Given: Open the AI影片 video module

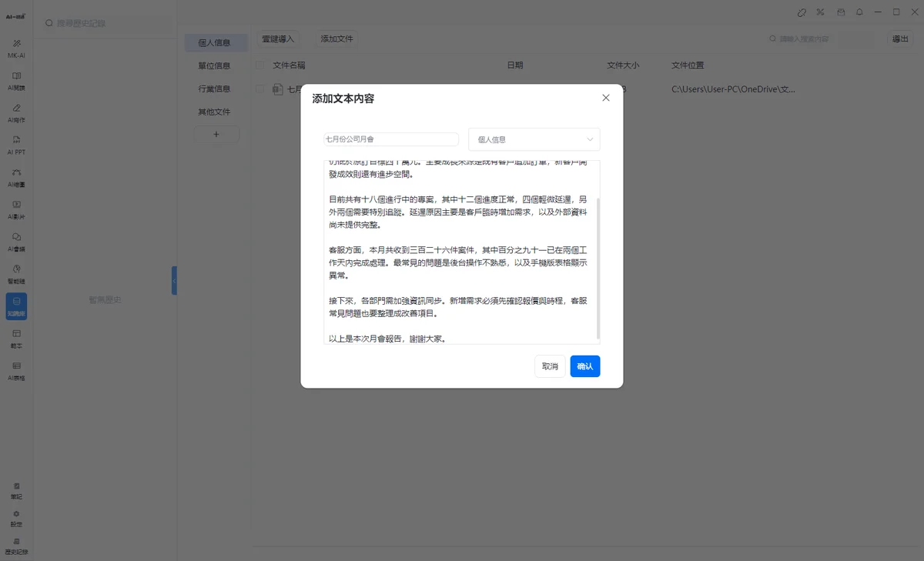Looking at the screenshot, I should pos(16,209).
